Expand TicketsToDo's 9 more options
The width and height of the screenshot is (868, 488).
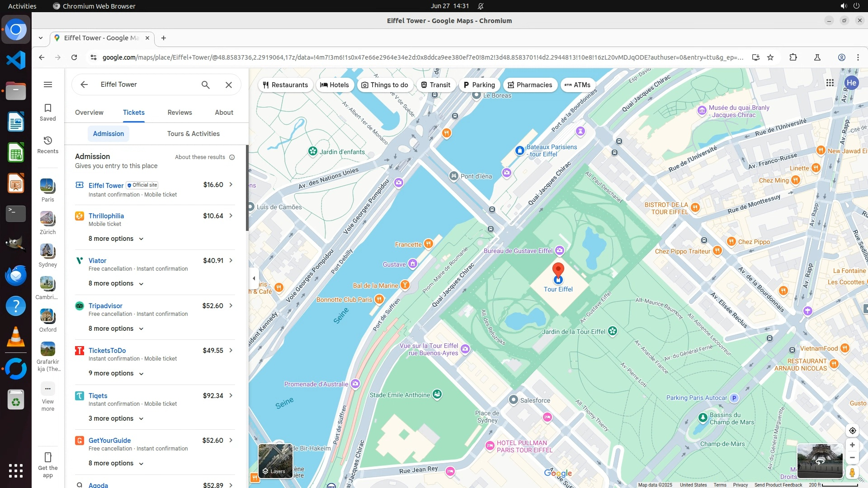coord(116,373)
